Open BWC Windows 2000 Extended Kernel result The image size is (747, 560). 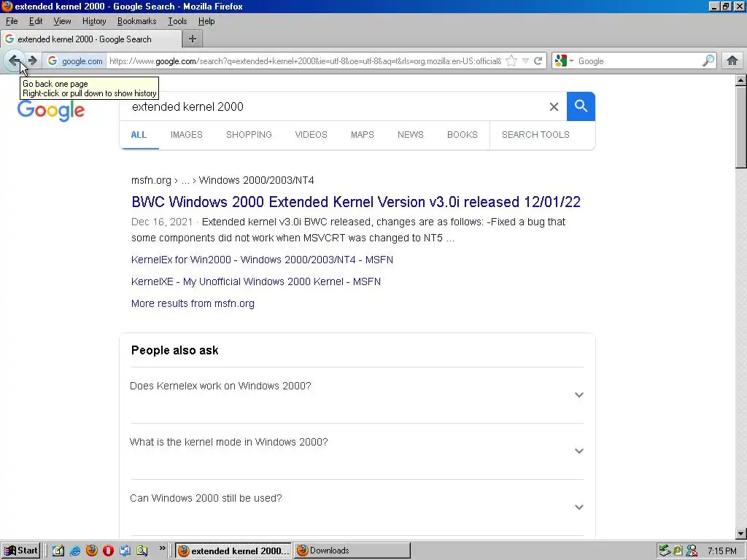(x=356, y=202)
